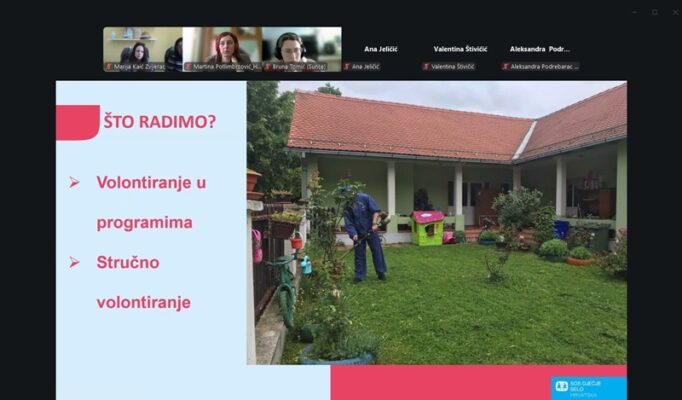Click Bruna Tomić's muted microphone icon

(268, 67)
